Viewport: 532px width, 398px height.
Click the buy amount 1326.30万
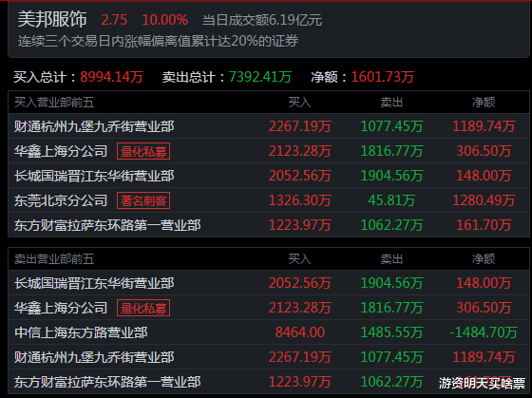click(x=300, y=200)
